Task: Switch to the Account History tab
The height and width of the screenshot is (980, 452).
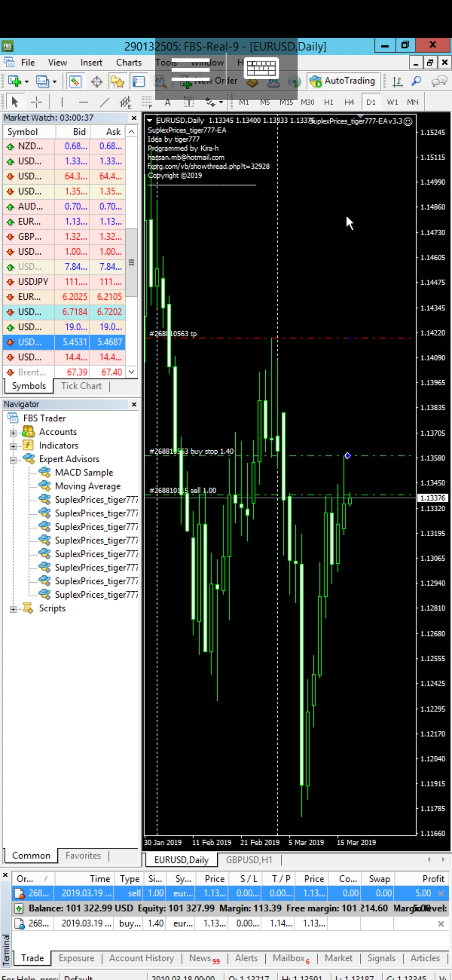Action: (x=141, y=958)
